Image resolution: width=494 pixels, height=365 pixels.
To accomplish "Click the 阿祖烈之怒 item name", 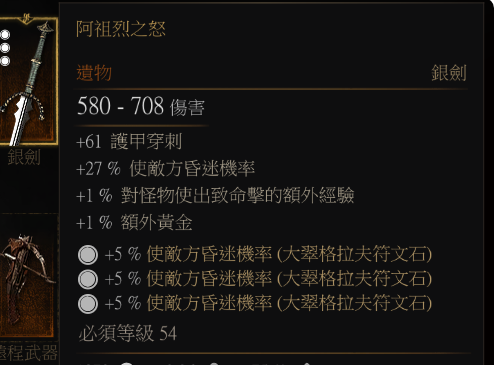I will pos(121,29).
